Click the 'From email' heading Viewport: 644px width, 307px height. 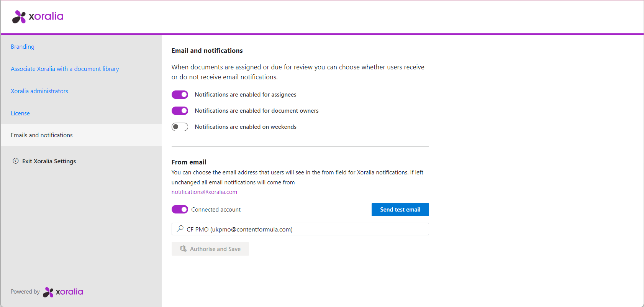[189, 162]
